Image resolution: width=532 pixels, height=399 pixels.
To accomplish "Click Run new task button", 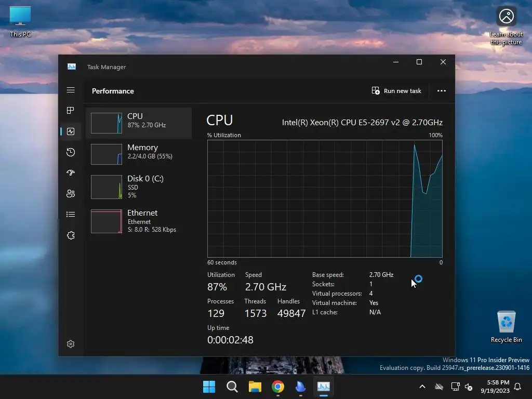I will 396,91.
